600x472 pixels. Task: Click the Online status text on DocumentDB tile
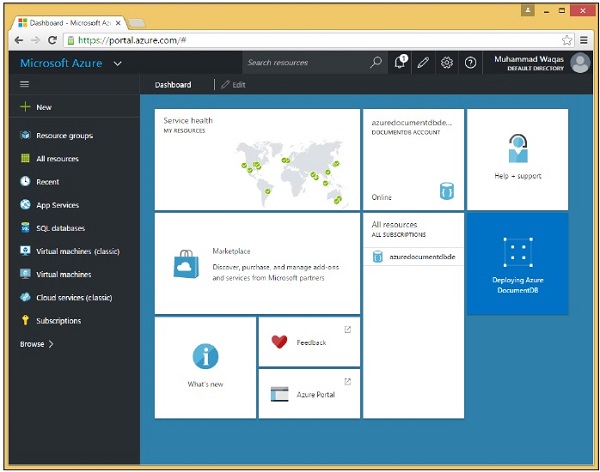click(382, 197)
